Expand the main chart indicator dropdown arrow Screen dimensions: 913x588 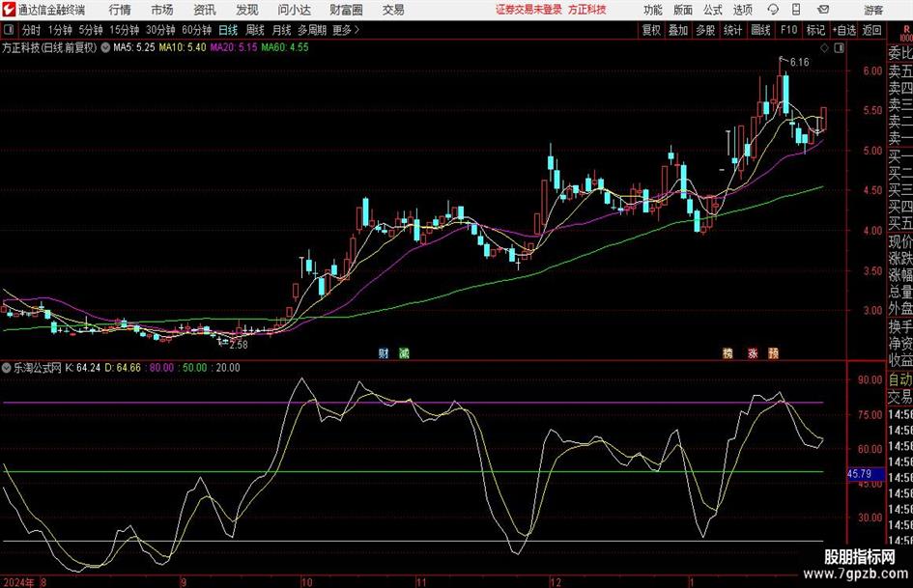[105, 47]
